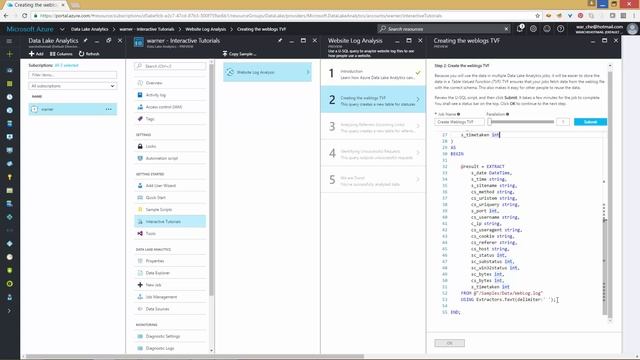This screenshot has height=360, width=640.
Task: Select step 3 in Website Log Analysis
Action: tap(373, 126)
